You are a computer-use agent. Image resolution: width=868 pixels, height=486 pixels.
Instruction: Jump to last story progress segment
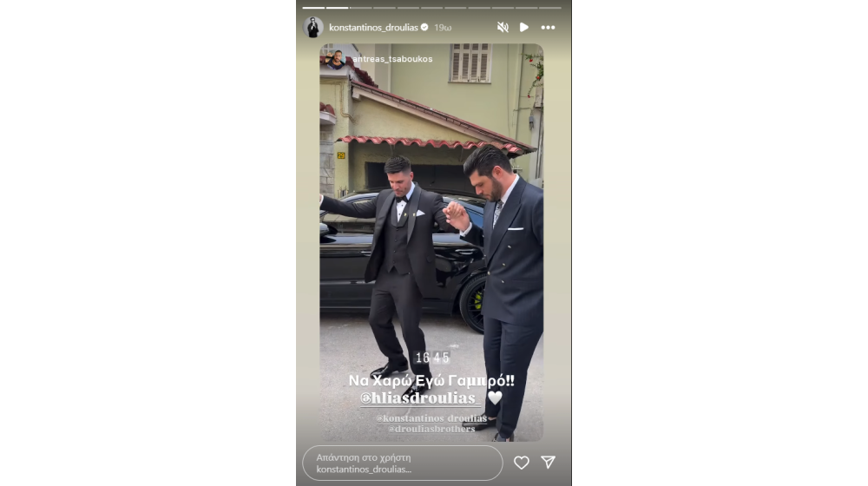tap(550, 8)
